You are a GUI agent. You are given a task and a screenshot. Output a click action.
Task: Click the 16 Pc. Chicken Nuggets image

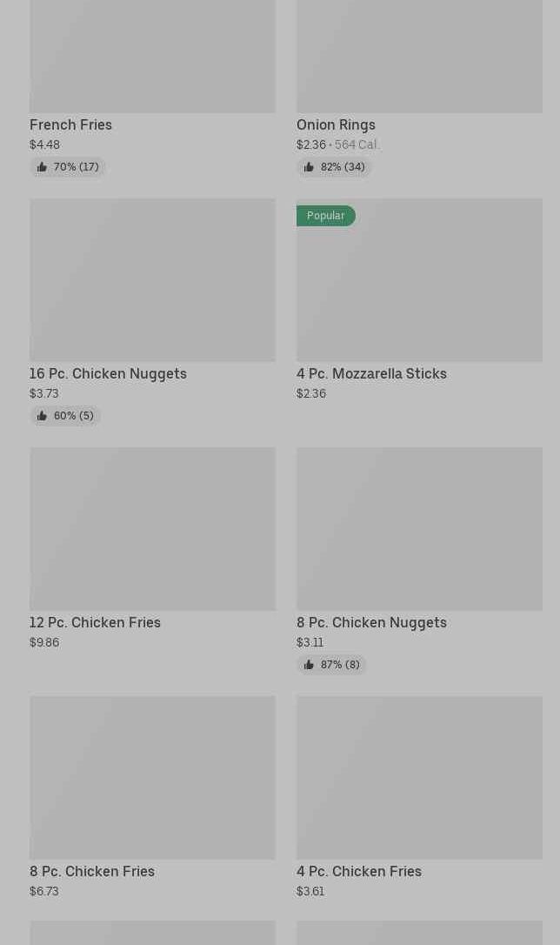click(152, 280)
